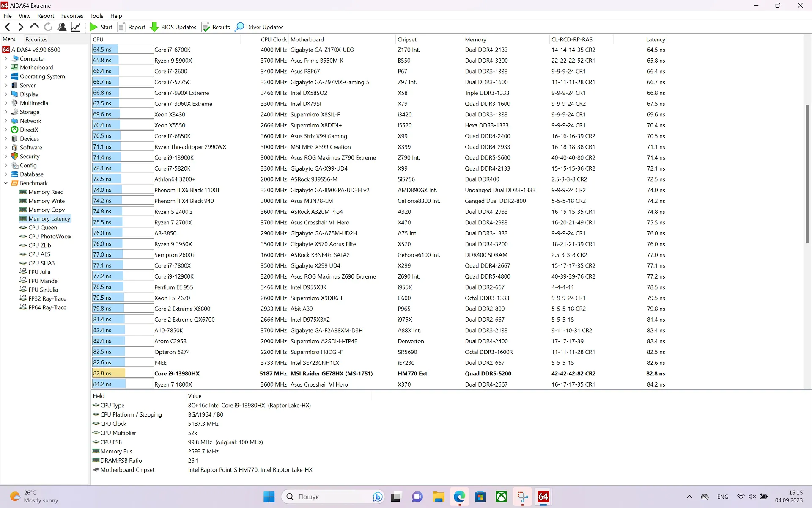Open Windows Start menu on taskbar
The image size is (812, 508).
tap(269, 497)
